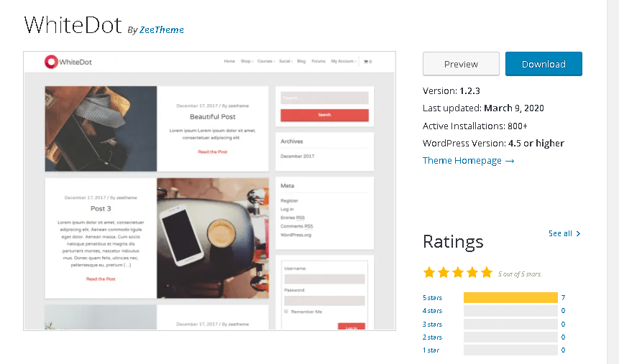The width and height of the screenshot is (619, 364).
Task: Click the empty 4 stars rating bar
Action: point(510,311)
